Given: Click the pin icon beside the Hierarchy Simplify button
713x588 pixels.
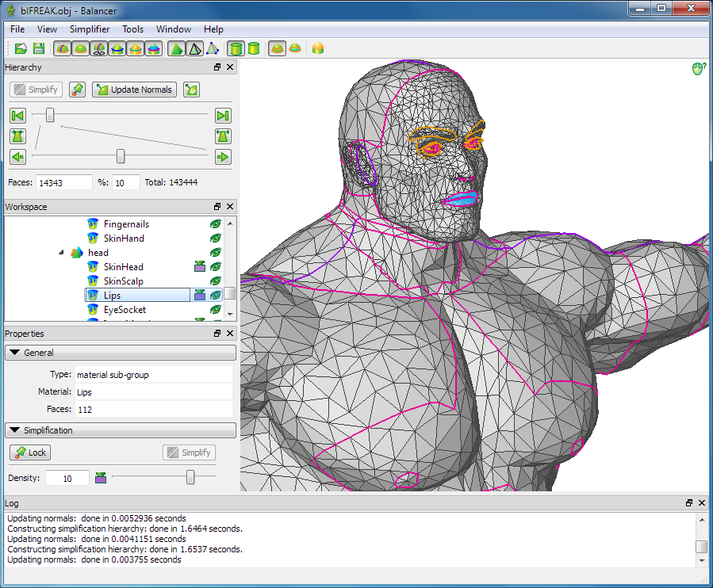Looking at the screenshot, I should (x=77, y=90).
